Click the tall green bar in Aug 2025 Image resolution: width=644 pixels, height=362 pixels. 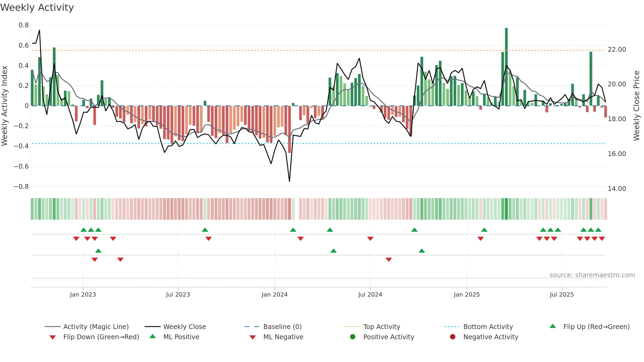(591, 79)
